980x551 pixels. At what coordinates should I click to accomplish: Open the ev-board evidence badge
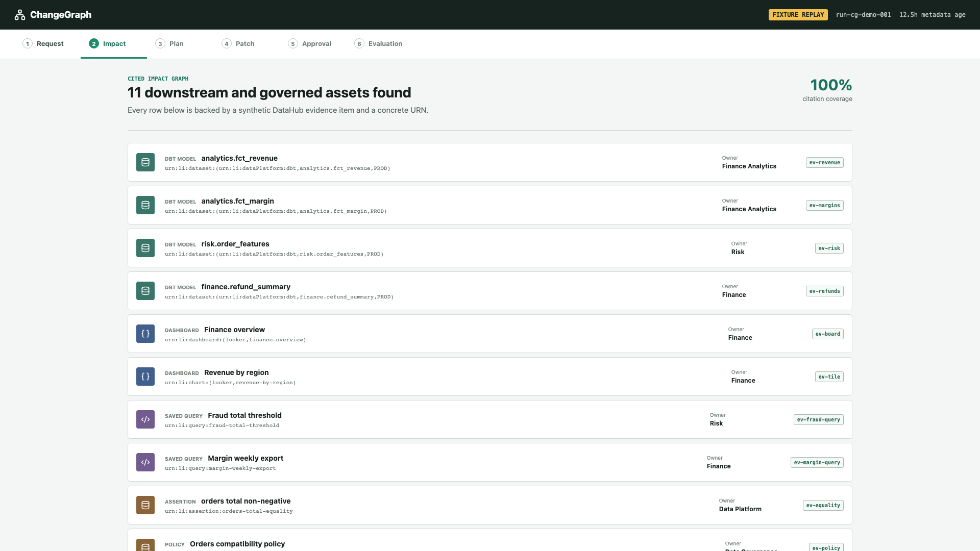(x=828, y=334)
